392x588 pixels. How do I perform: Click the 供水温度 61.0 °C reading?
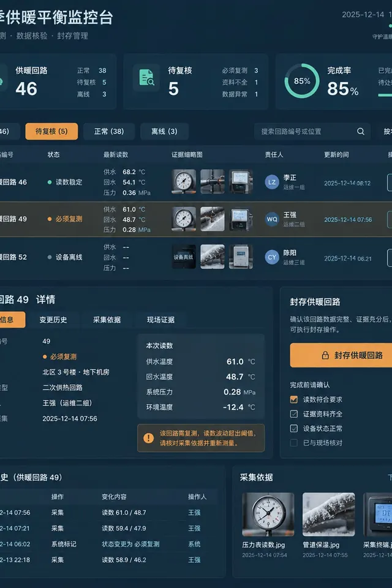(x=201, y=362)
